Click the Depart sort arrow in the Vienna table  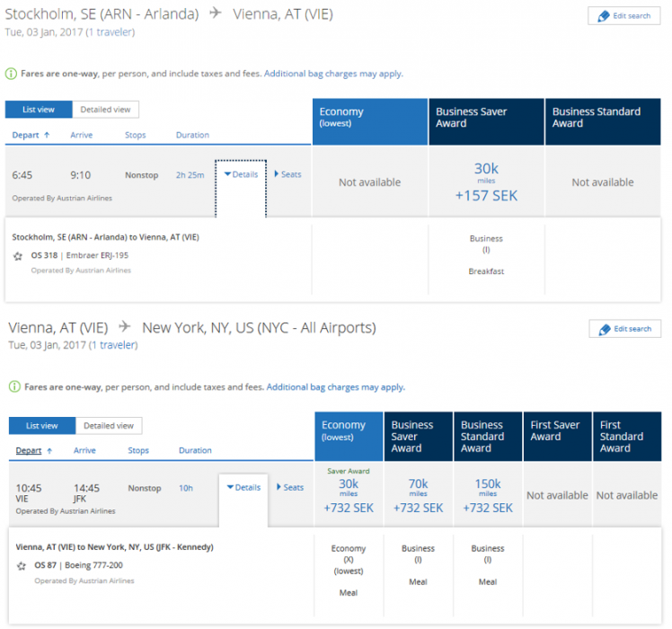coord(49,450)
